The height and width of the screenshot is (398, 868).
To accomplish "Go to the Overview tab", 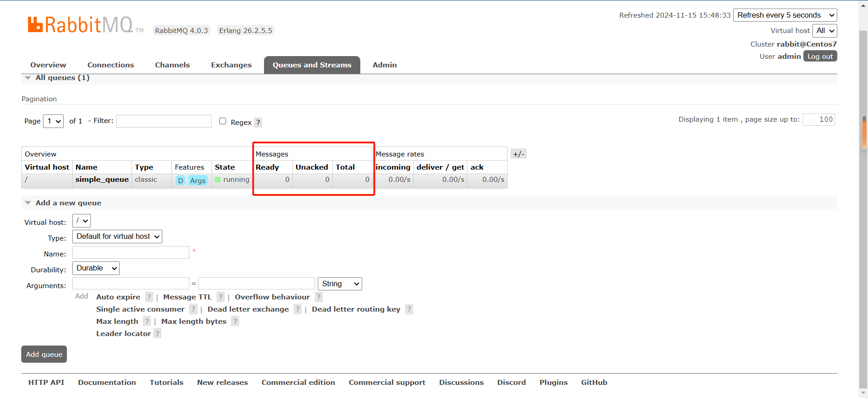I will tap(48, 65).
